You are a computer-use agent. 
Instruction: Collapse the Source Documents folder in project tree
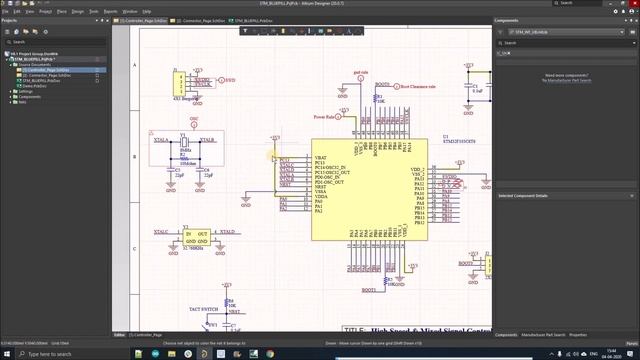11,64
